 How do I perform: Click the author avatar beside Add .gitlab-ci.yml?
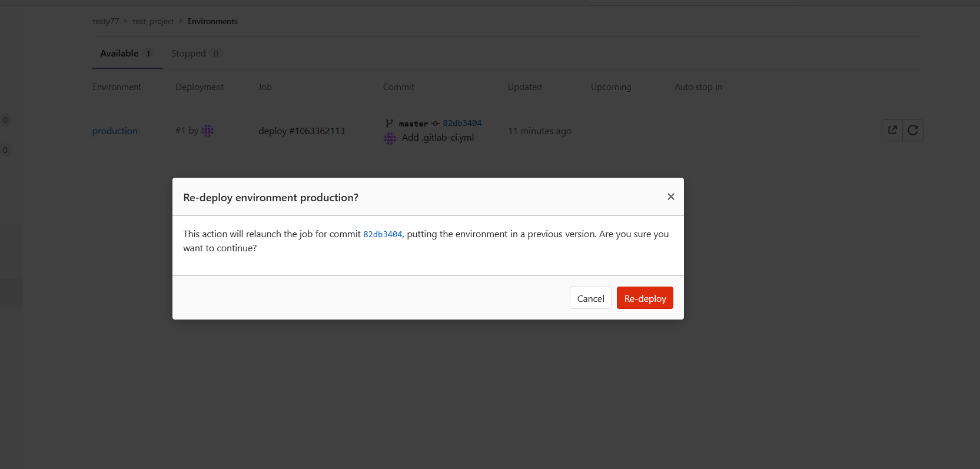pos(390,138)
